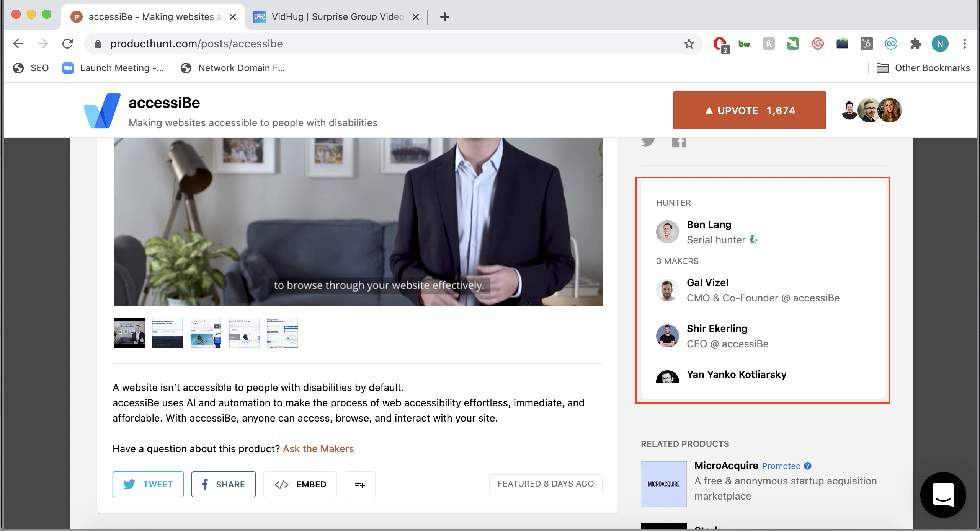
Task: Click Ben Lang's avatar
Action: [x=667, y=232]
